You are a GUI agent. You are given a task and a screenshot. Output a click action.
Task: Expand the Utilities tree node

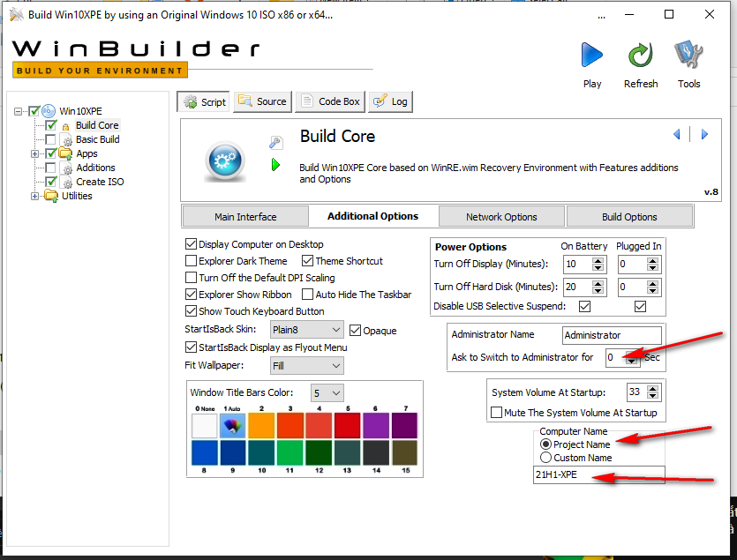coord(34,196)
